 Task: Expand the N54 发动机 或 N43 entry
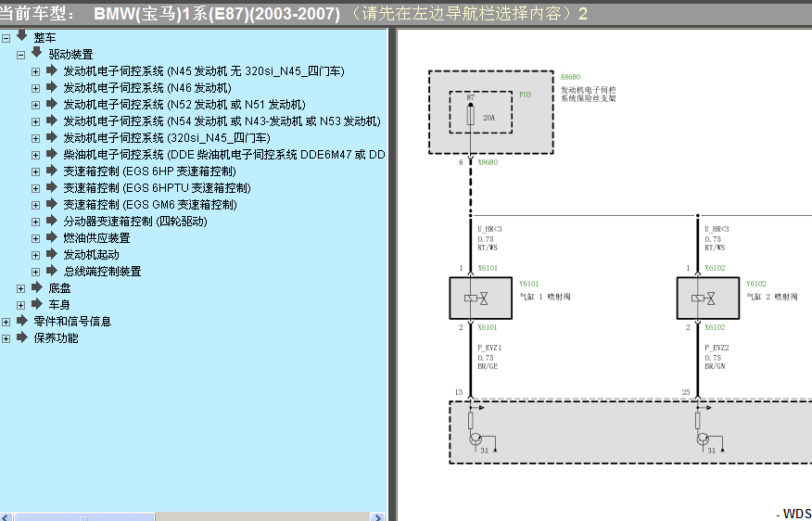[35, 121]
